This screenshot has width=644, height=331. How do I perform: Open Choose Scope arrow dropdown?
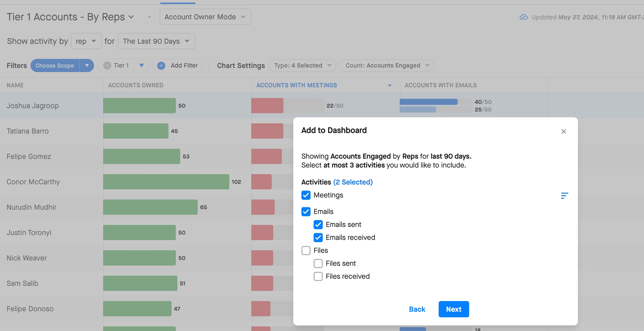87,65
